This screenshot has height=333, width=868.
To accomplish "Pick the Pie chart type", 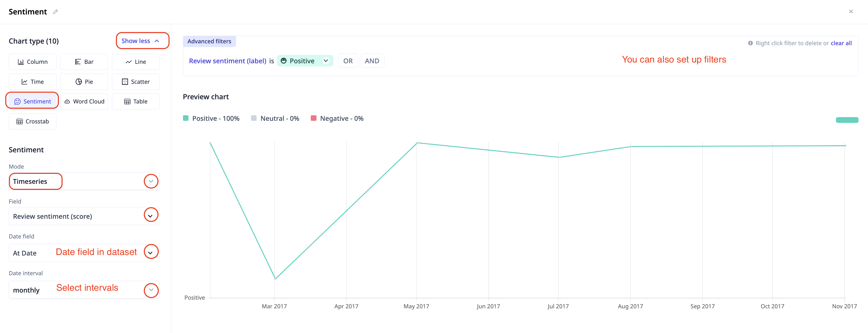I will coord(84,82).
